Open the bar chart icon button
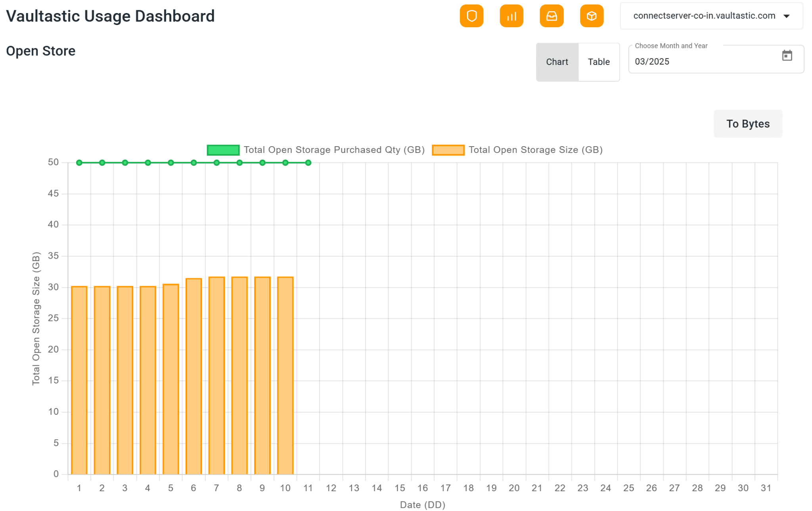Screen dimensions: 812x511 [x=511, y=16]
